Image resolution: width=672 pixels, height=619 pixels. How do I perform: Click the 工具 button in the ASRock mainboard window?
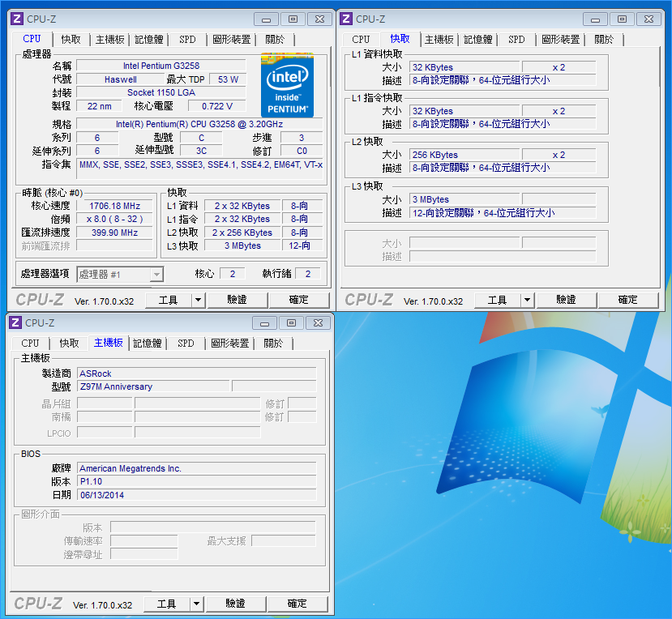point(166,604)
